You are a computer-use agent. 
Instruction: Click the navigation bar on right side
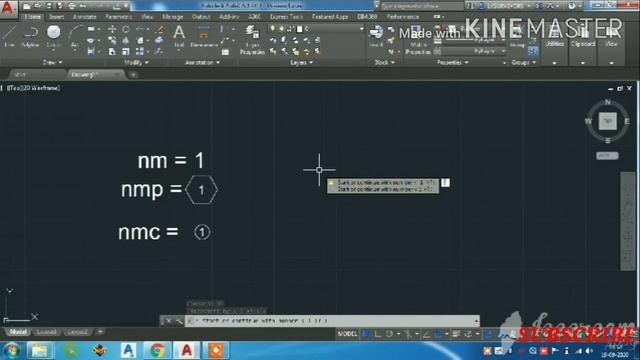pyautogui.click(x=628, y=221)
